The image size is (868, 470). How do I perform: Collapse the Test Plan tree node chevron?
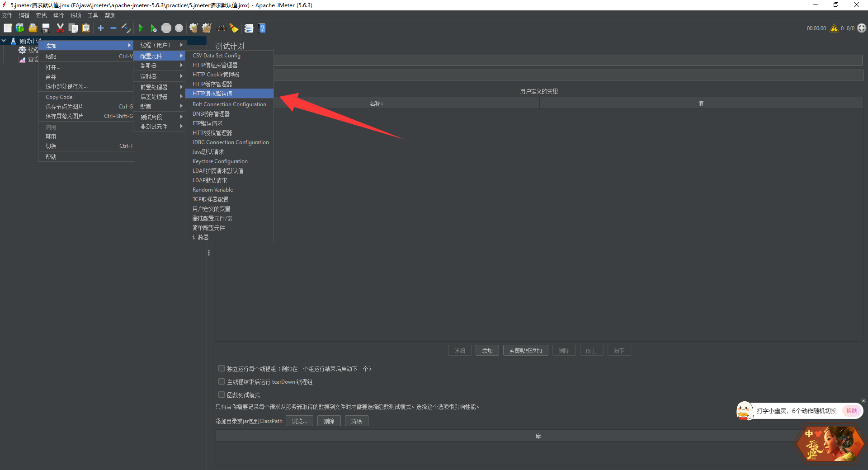pyautogui.click(x=4, y=41)
